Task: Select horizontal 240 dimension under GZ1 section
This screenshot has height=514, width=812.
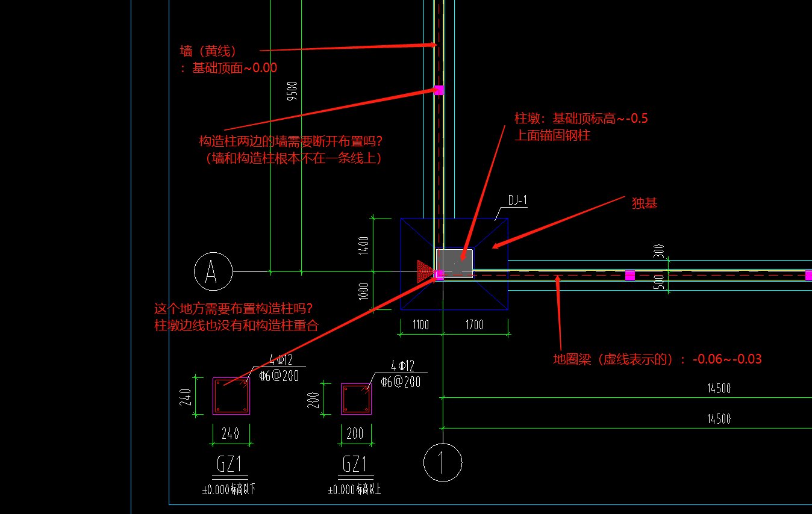Action: tap(231, 433)
